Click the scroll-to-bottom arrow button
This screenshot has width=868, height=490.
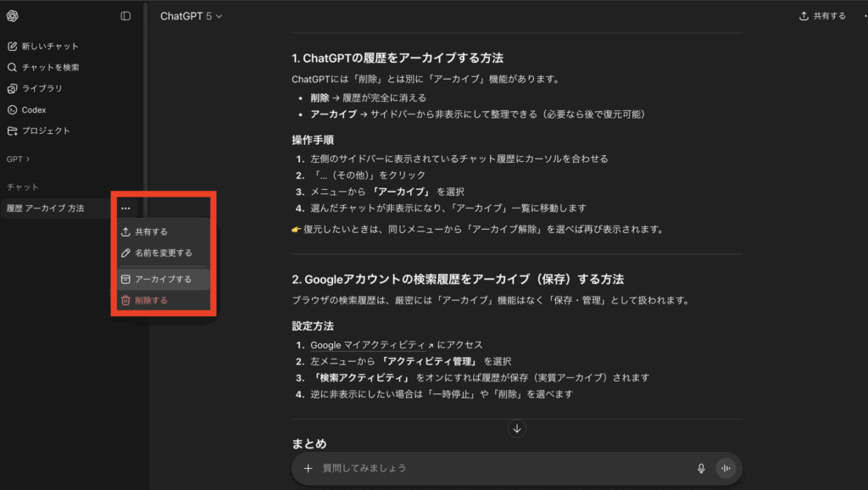pyautogui.click(x=516, y=429)
